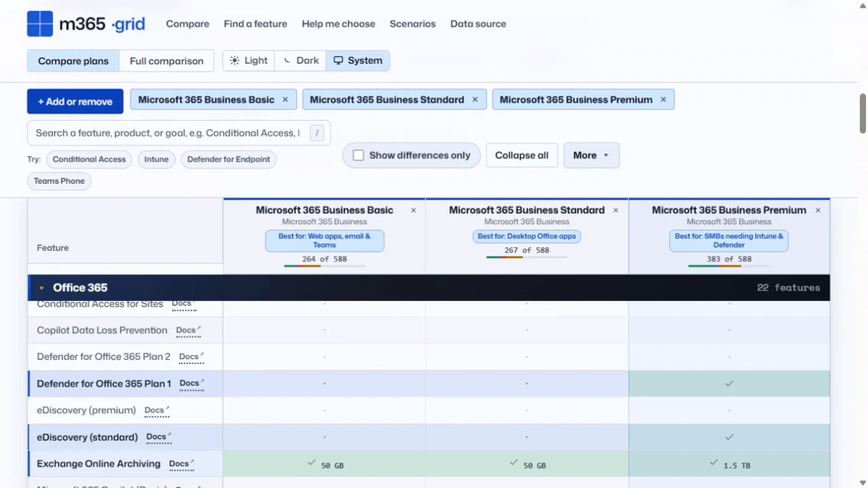Remove Microsoft 365 Business Standard chip

475,100
